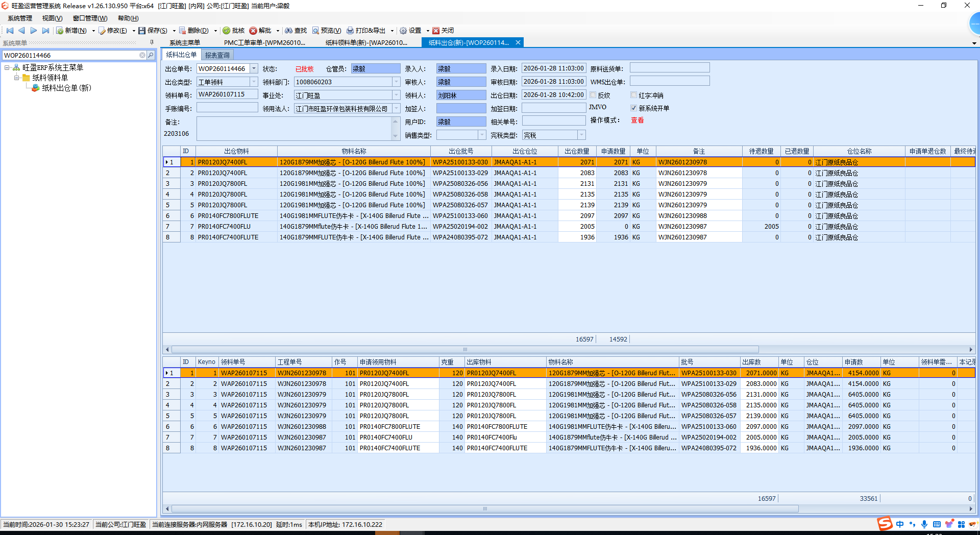Go to the previous record

(x=21, y=31)
